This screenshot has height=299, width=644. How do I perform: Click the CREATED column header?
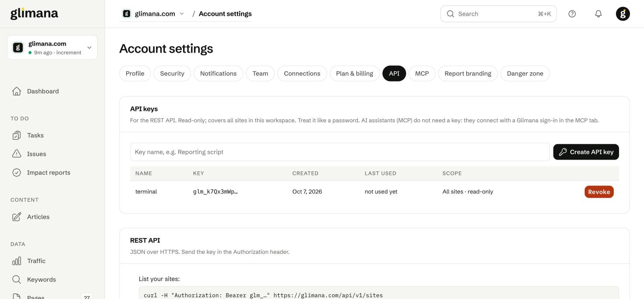click(x=305, y=173)
